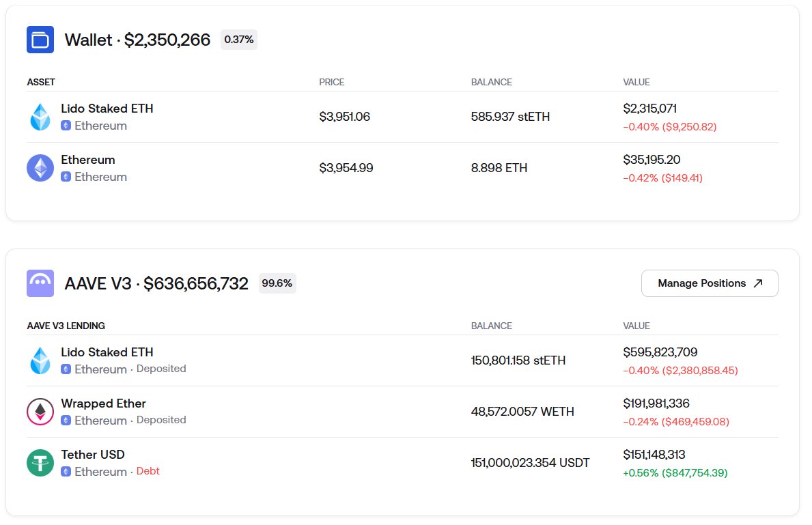Click the Ethereum chain badge under Wrapped Ether
Viewport: 812px width, 525px height.
[x=66, y=421]
